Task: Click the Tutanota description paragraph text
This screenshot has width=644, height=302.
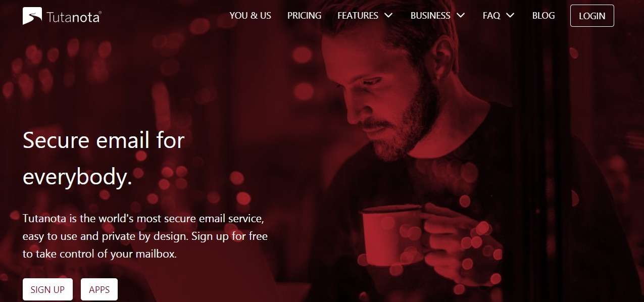Action: point(145,237)
